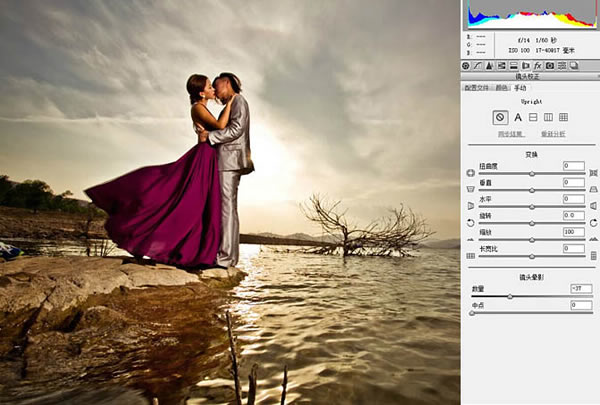Switch to the 配置文件 (Profile) tab
Screen dimensions: 600x405
tap(476, 88)
